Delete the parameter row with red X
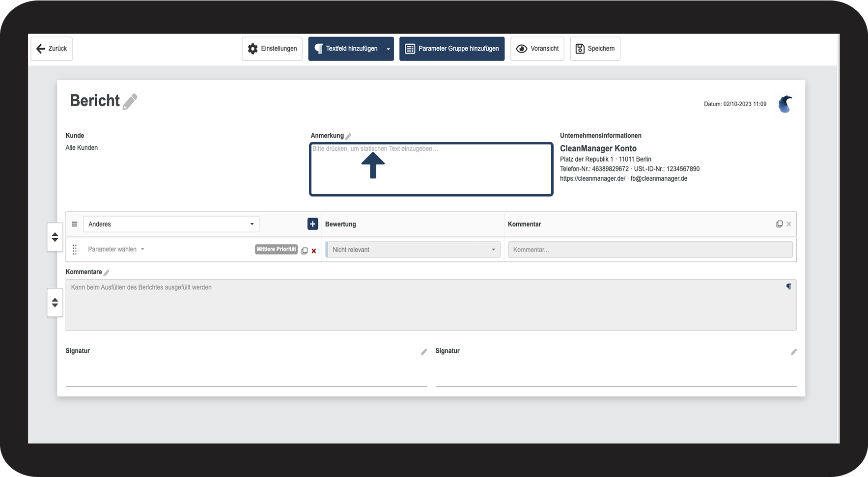This screenshot has width=868, height=477. click(x=314, y=251)
